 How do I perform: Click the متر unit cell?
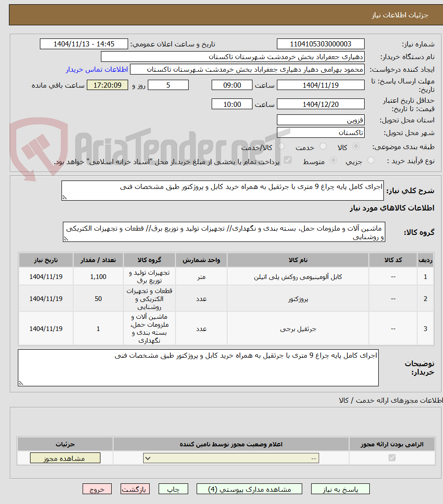[201, 277]
